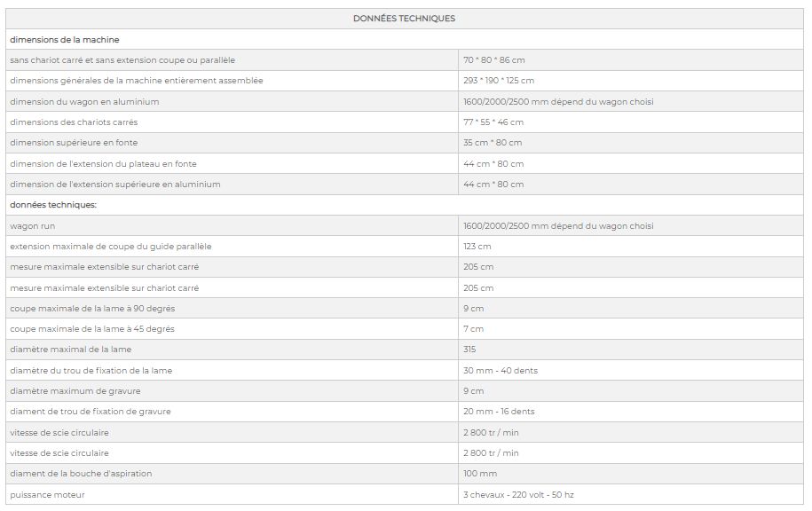The height and width of the screenshot is (511, 812).
Task: Select the "wagon run" row label
Action: coord(32,226)
